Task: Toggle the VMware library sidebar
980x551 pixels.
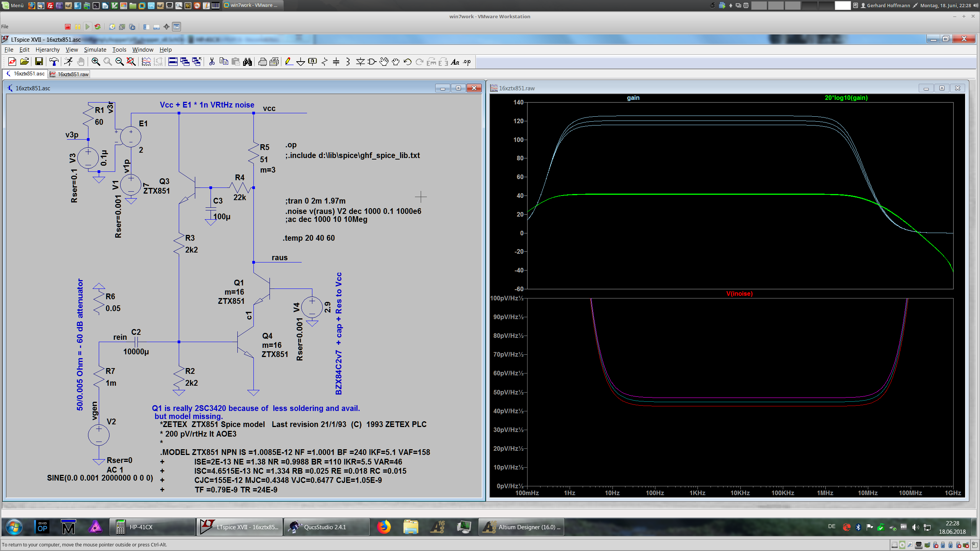Action: click(x=146, y=27)
